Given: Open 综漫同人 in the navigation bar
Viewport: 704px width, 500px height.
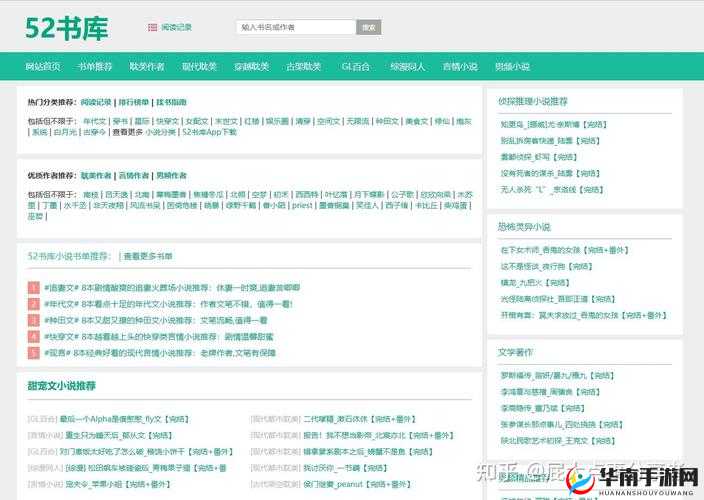Looking at the screenshot, I should point(407,66).
